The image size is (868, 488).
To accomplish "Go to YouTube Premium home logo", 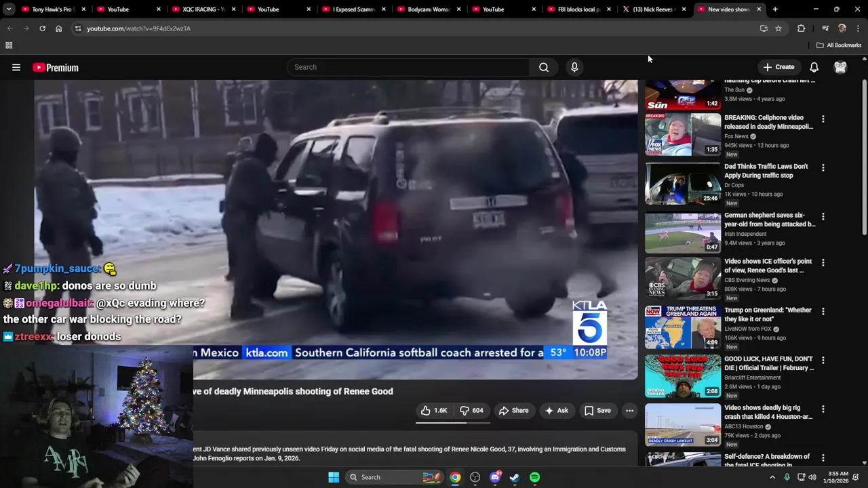I will (x=56, y=67).
